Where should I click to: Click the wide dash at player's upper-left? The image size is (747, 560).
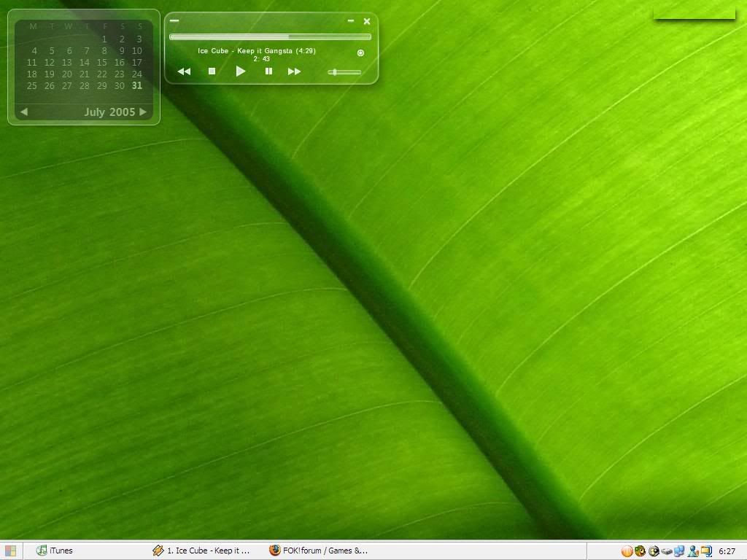174,20
